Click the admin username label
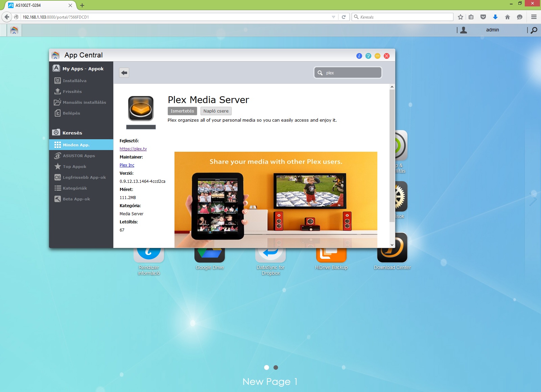 click(x=492, y=30)
